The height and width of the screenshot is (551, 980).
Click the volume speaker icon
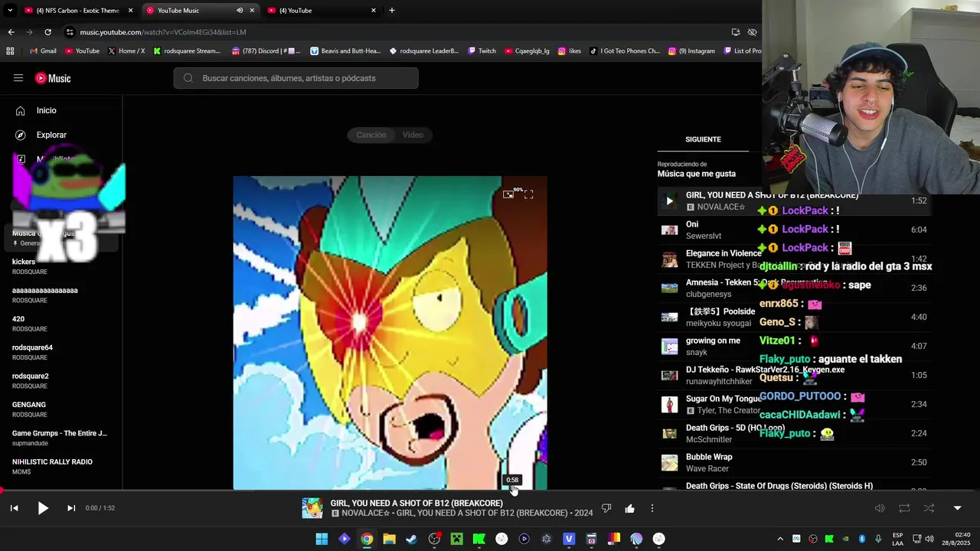point(880,508)
